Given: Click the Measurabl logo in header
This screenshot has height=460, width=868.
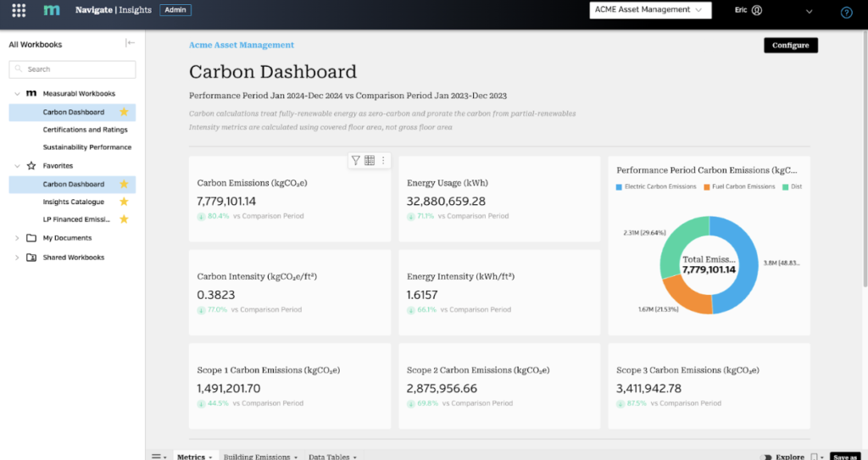Looking at the screenshot, I should point(52,10).
